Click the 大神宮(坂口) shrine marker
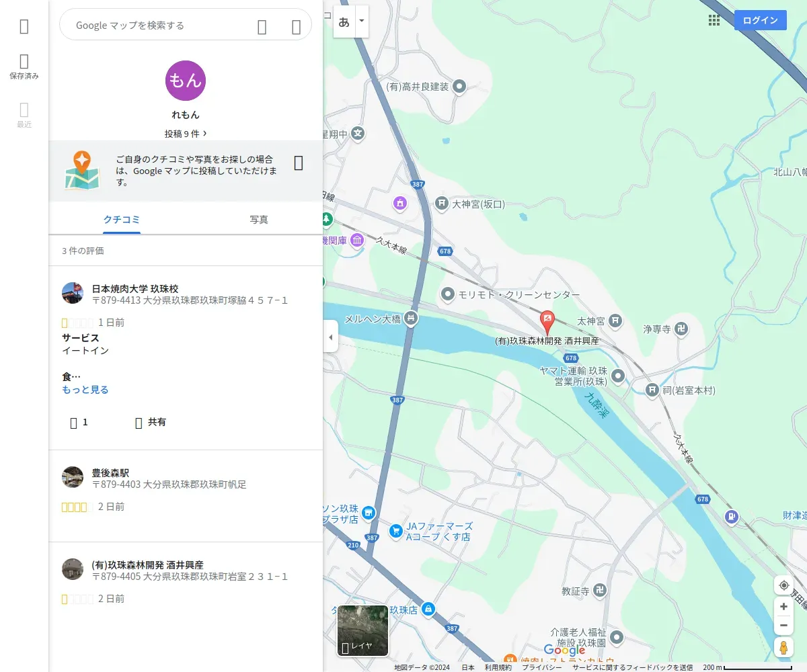Screen dimensions: 807x672 (x=441, y=203)
